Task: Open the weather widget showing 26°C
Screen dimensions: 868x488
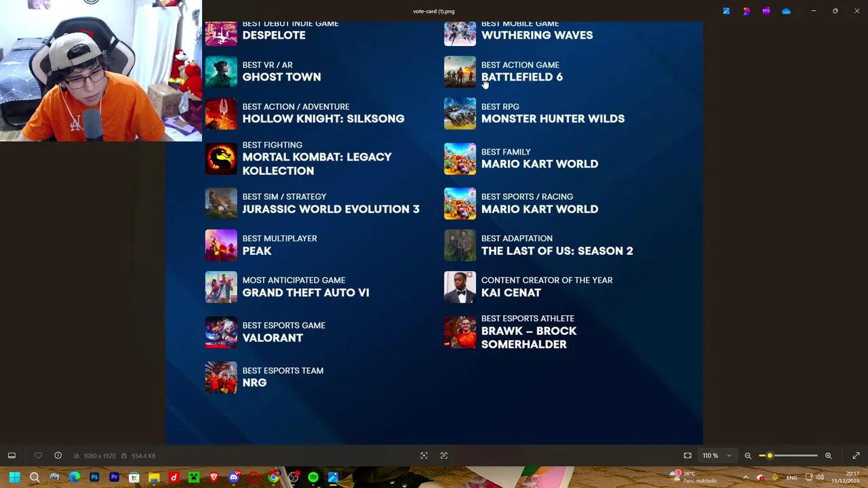Action: (693, 477)
